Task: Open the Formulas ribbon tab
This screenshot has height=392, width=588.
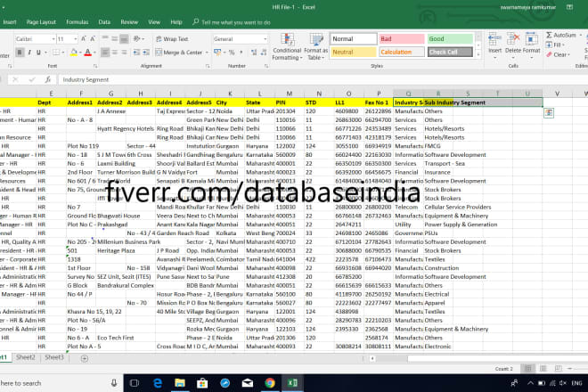Action: pyautogui.click(x=78, y=20)
